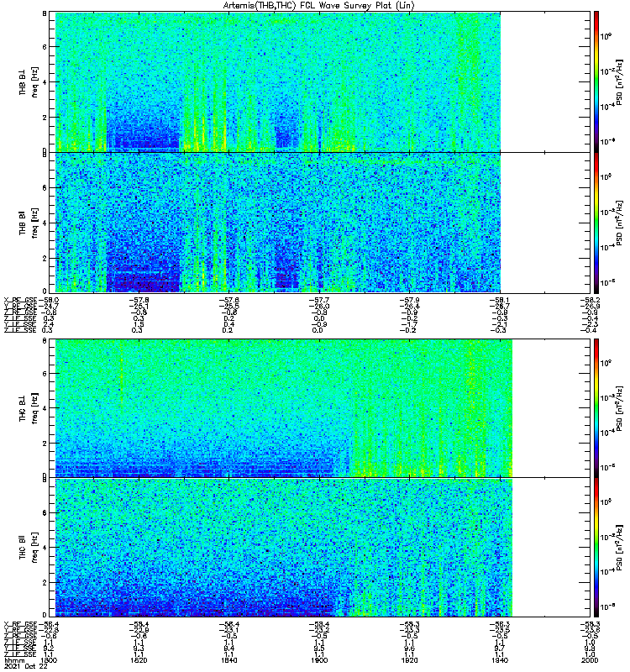This screenshot has width=630, height=672.
Task: Click the color bar of the THC B⊥ panel
Action: click(x=596, y=408)
